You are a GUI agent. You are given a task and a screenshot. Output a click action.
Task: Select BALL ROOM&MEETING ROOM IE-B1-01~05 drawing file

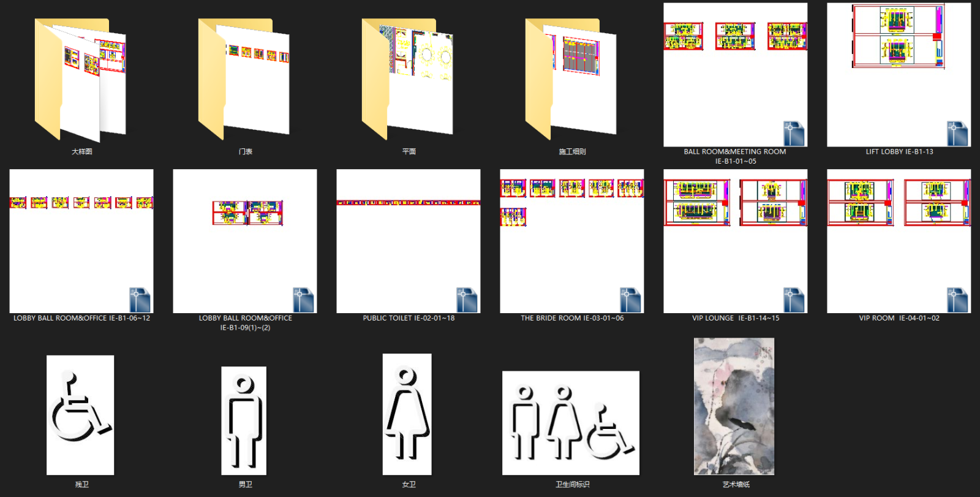(735, 75)
